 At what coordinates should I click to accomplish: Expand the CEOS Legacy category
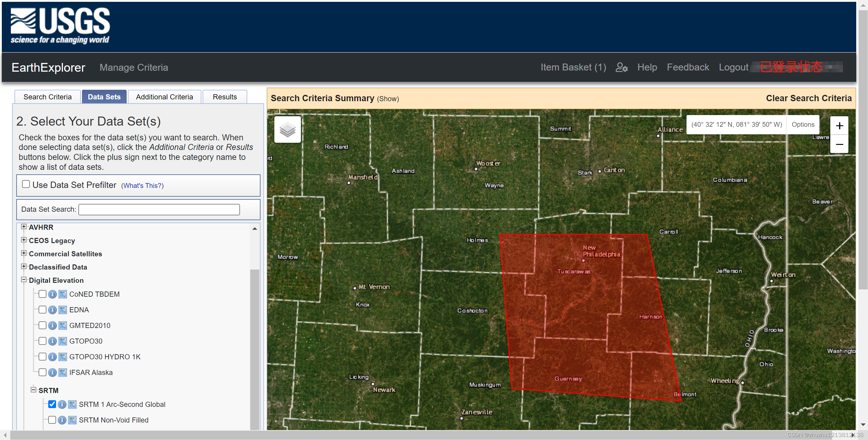pyautogui.click(x=24, y=240)
